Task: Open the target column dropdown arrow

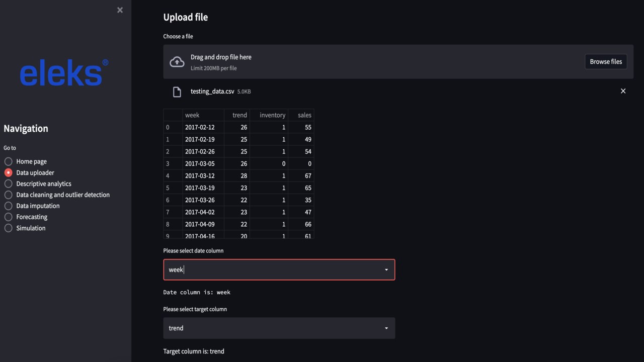Action: coord(386,328)
